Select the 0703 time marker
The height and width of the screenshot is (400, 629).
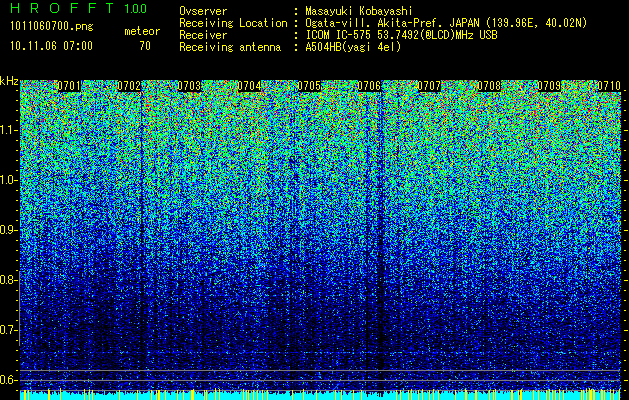(x=189, y=86)
